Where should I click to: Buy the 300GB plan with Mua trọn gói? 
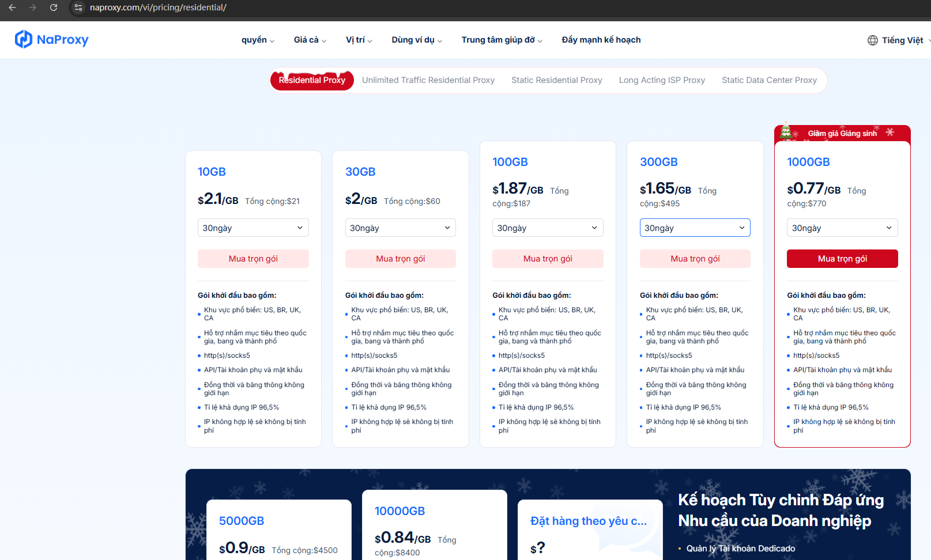coord(695,259)
